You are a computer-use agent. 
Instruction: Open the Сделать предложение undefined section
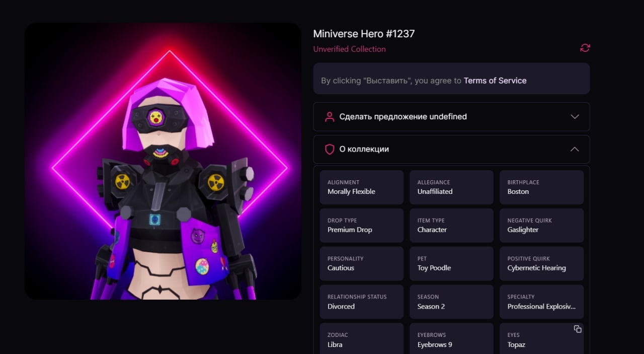[x=451, y=117]
